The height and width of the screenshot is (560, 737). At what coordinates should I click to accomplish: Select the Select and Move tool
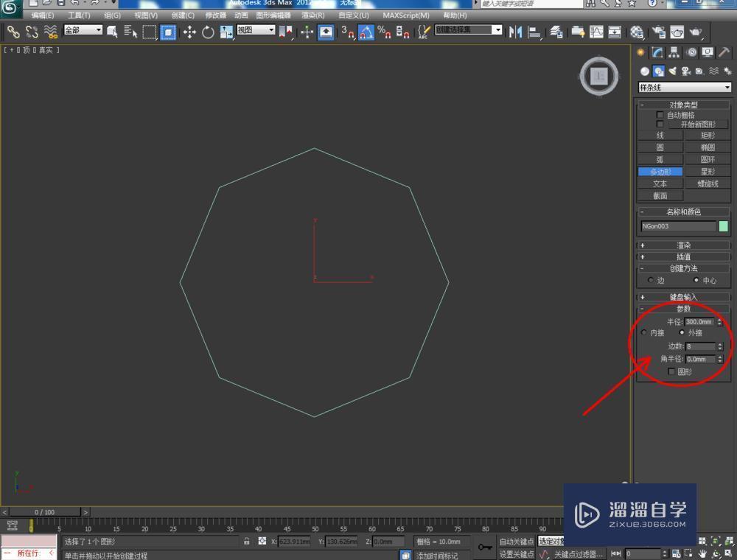(x=189, y=31)
